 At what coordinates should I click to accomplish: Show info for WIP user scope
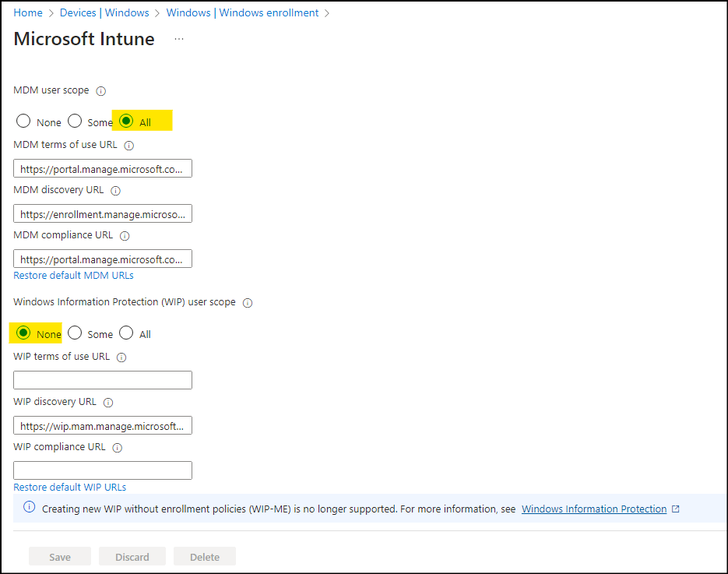[248, 303]
